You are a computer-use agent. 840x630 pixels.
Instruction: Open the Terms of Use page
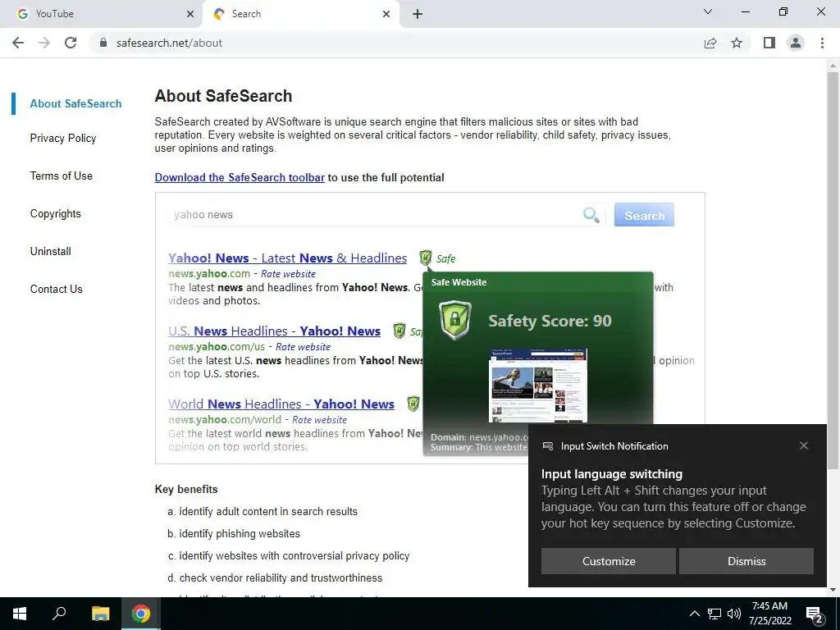pyautogui.click(x=61, y=176)
